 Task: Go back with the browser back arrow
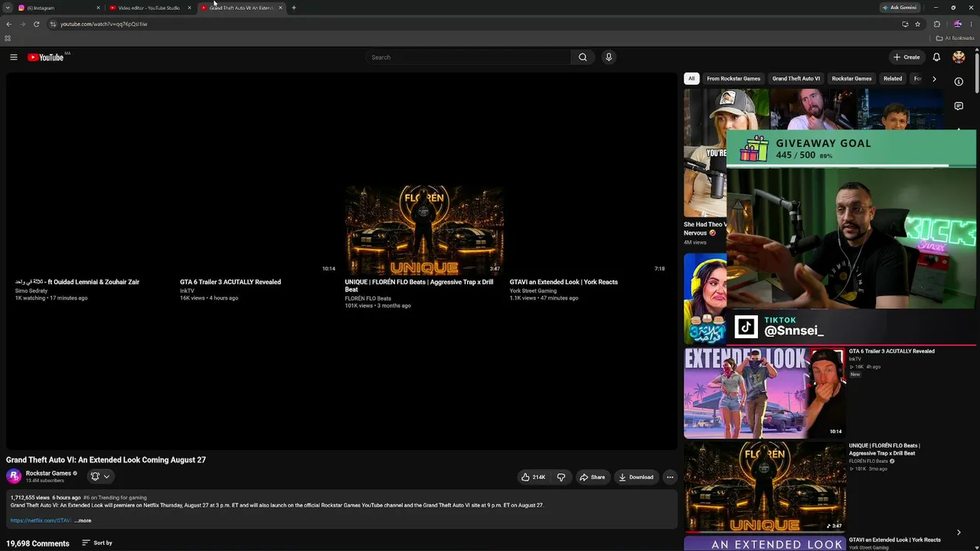coord(8,24)
